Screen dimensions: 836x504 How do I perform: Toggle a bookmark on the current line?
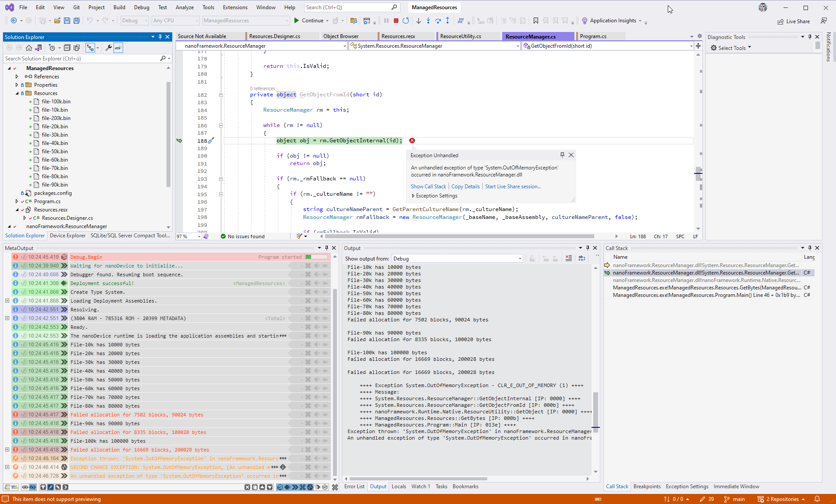[536, 21]
